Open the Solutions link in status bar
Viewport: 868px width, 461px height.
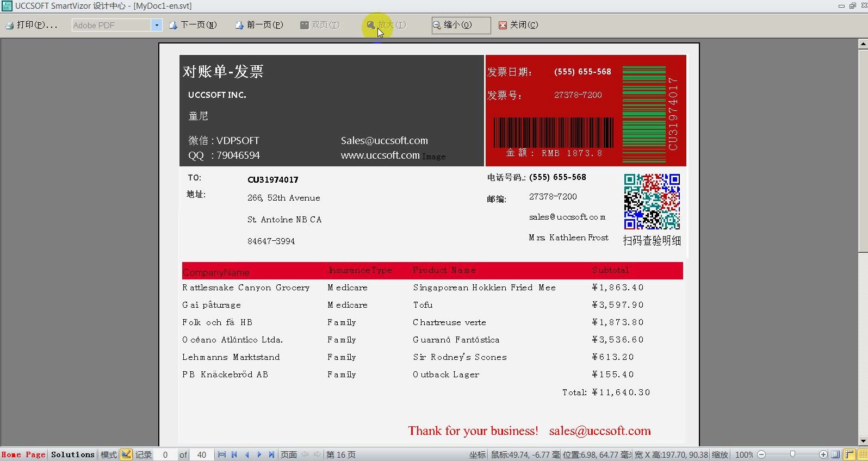tap(73, 454)
